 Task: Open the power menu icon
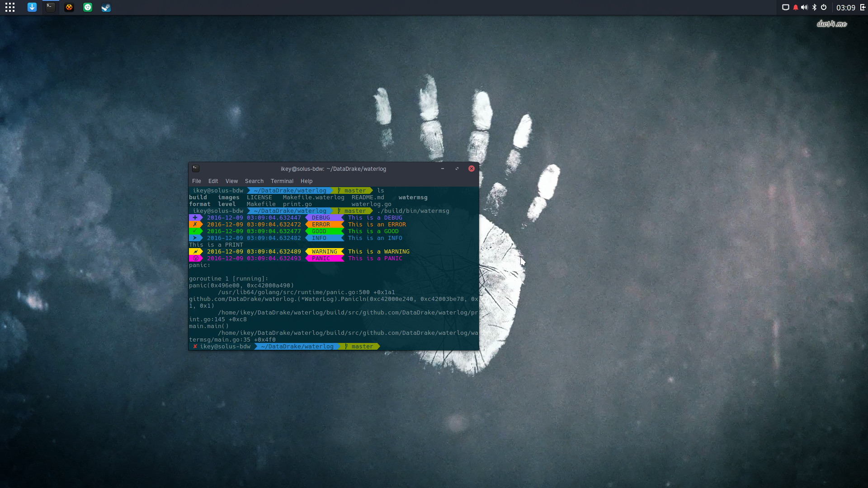click(824, 7)
